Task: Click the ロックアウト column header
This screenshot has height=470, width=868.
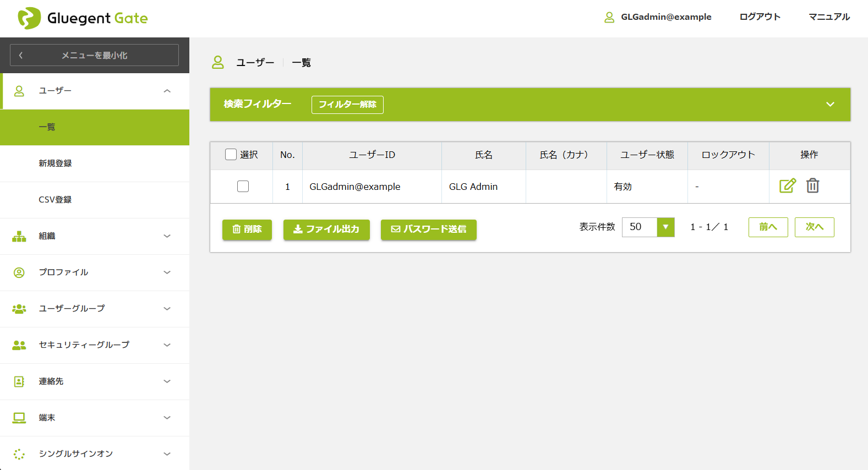Action: 728,155
